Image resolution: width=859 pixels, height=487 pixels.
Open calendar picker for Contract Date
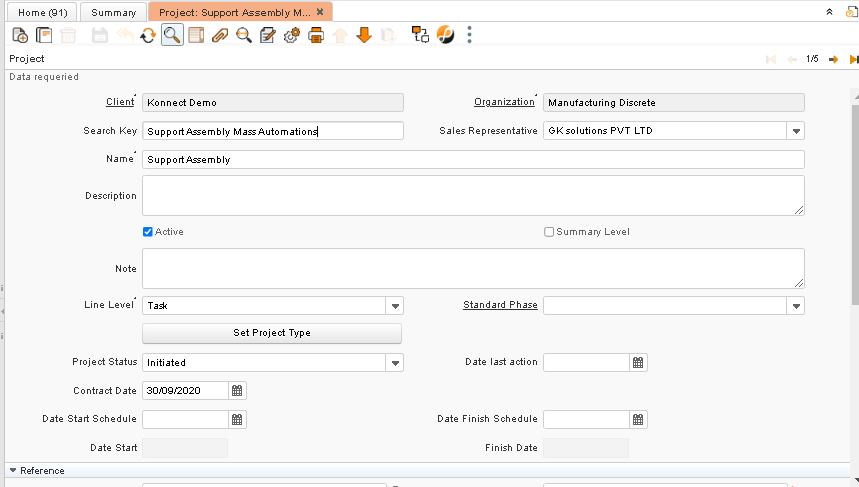click(237, 391)
